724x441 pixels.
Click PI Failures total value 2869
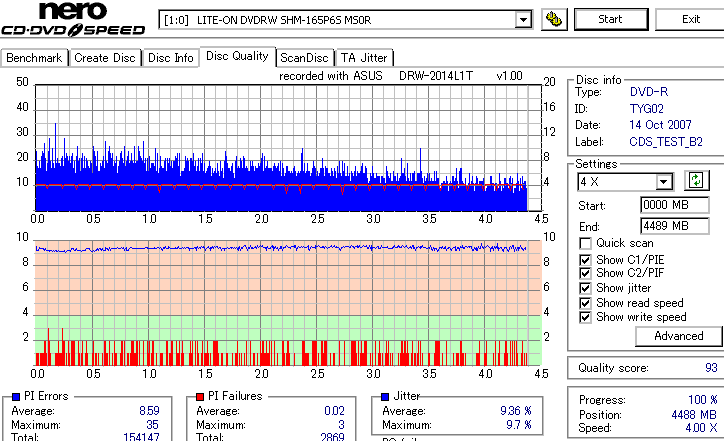coord(332,437)
